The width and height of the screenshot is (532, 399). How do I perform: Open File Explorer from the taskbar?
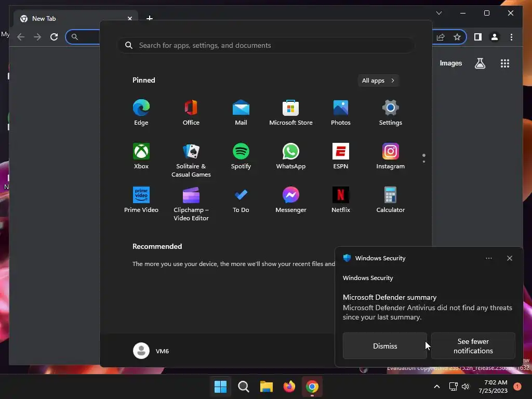tap(267, 387)
